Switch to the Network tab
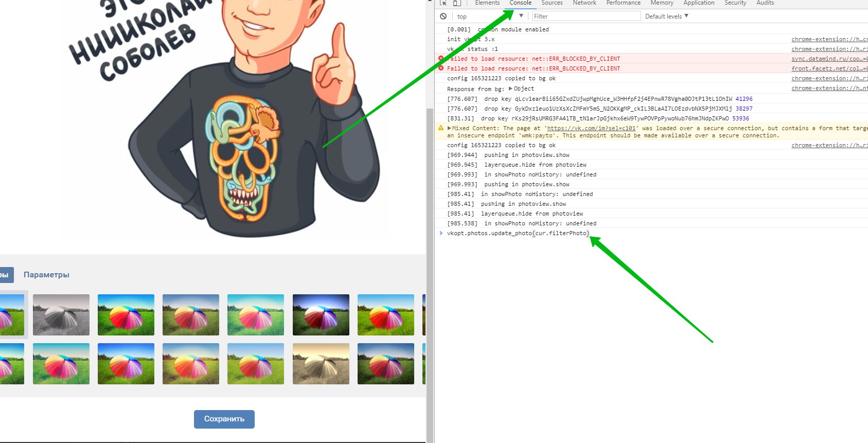This screenshot has height=443, width=868. (x=584, y=3)
